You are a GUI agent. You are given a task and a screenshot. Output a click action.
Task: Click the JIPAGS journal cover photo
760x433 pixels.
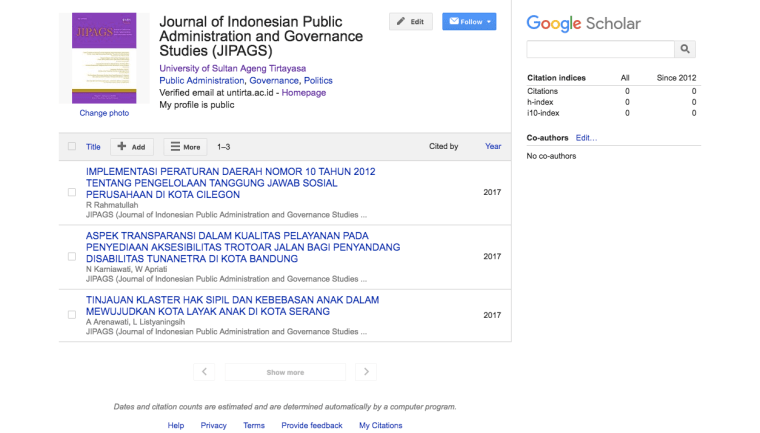[104, 58]
